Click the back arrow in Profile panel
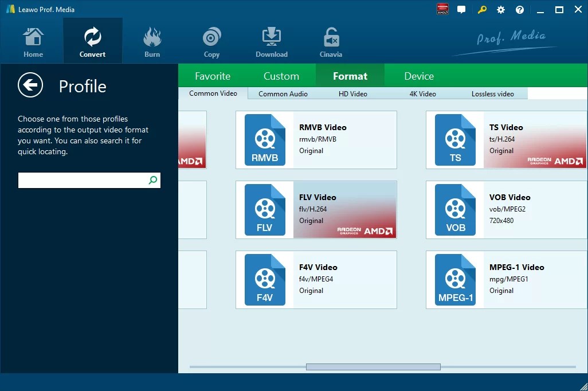Image resolution: width=588 pixels, height=391 pixels. pos(30,85)
